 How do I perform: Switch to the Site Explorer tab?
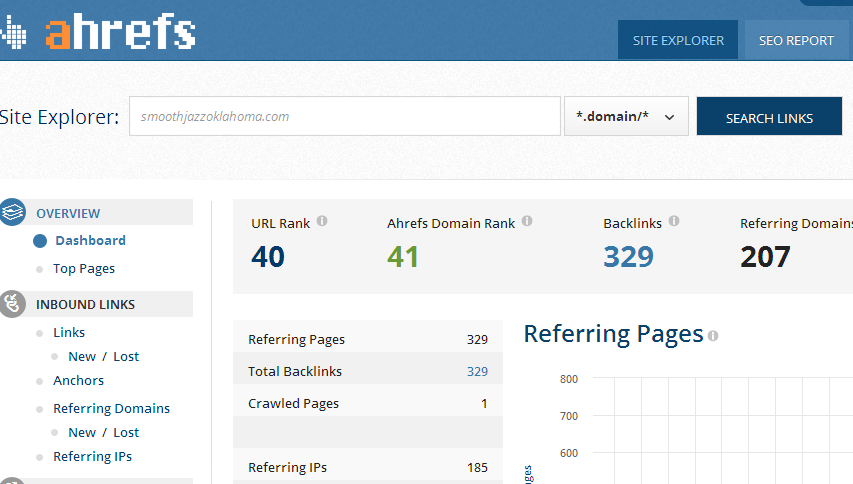678,40
